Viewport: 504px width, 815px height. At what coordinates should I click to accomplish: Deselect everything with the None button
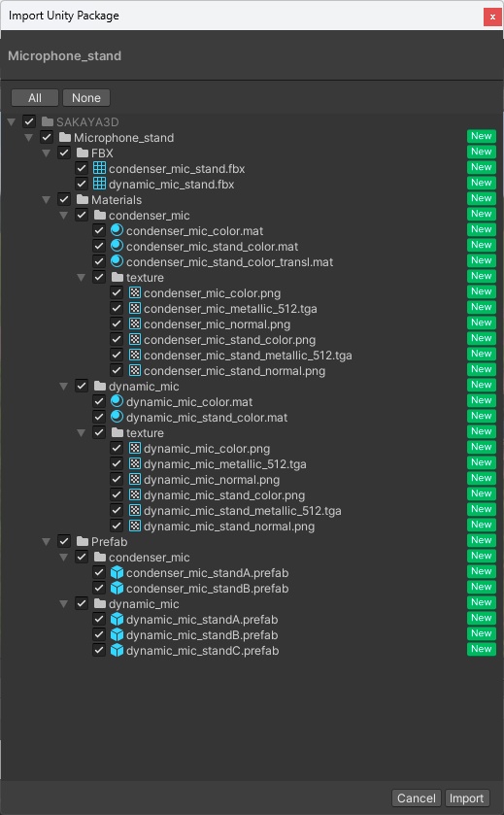click(86, 98)
